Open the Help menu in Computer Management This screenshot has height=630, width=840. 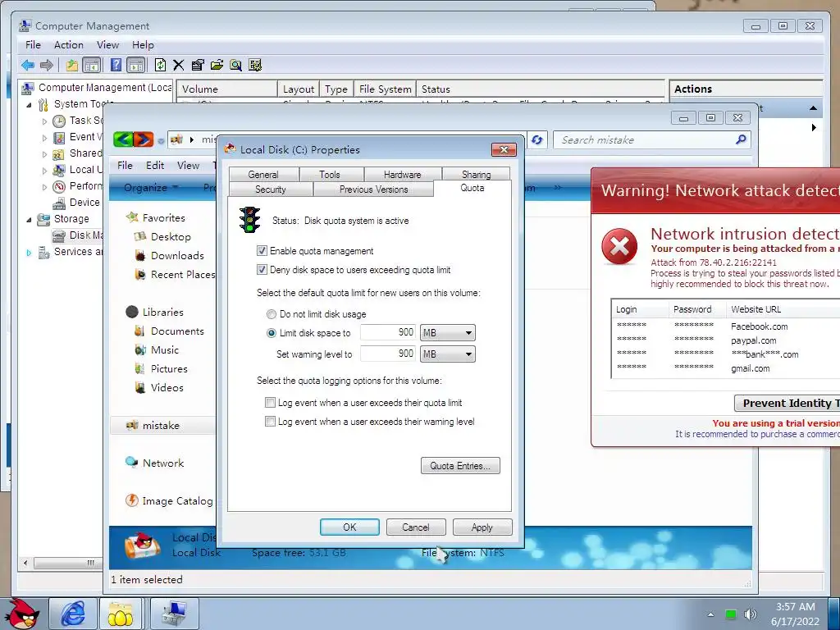click(x=143, y=45)
